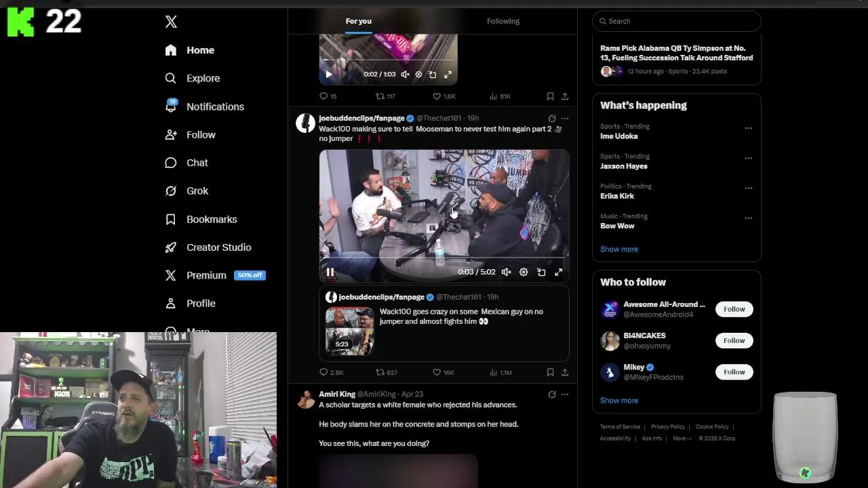The width and height of the screenshot is (868, 488).
Task: View analytics showing 1.1M views
Action: coord(500,372)
